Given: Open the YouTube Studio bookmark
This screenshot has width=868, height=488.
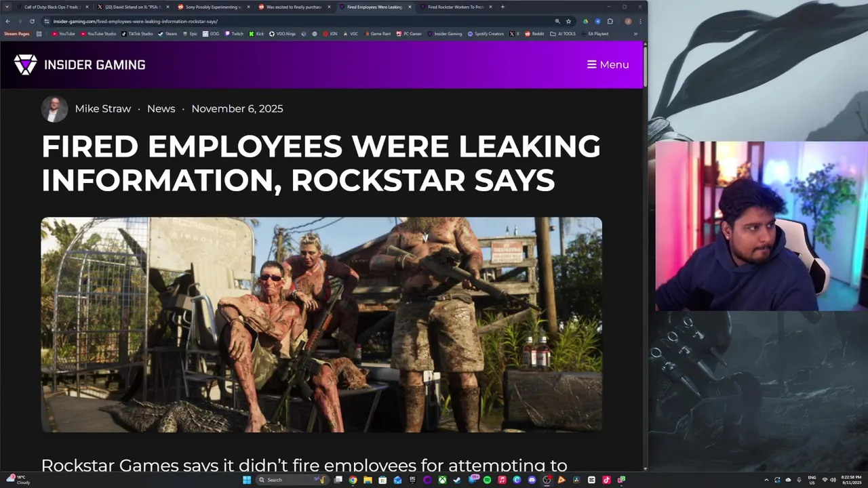Looking at the screenshot, I should pos(98,33).
